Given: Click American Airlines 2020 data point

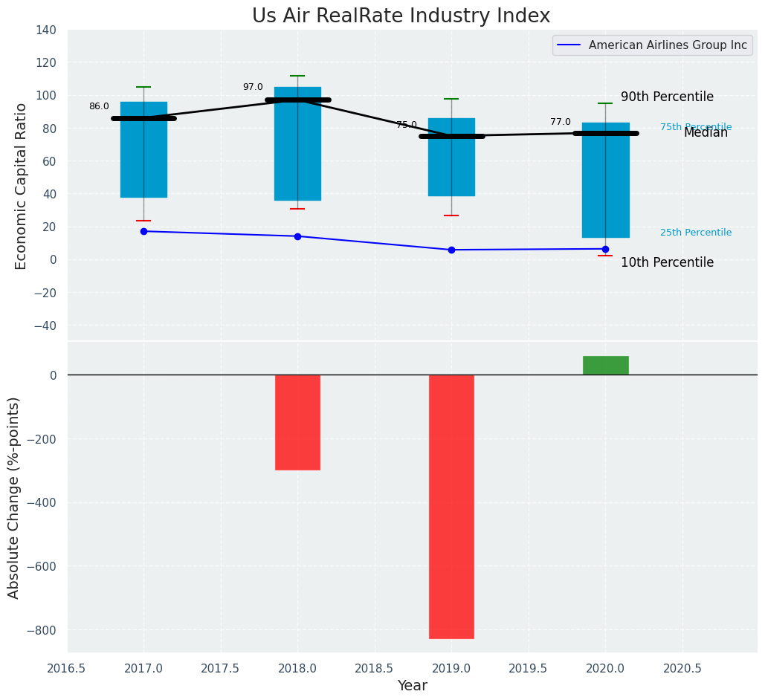Looking at the screenshot, I should point(605,249).
